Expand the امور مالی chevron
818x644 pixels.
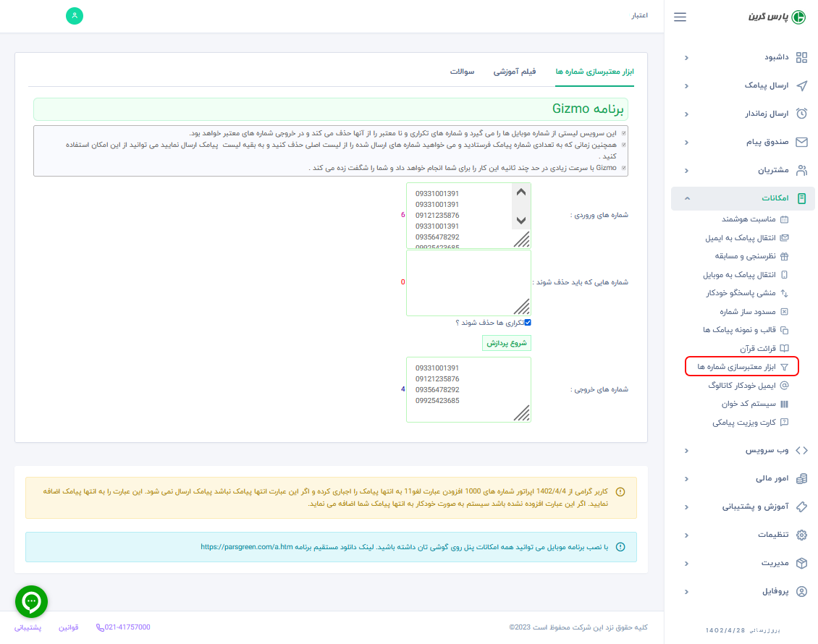point(686,479)
